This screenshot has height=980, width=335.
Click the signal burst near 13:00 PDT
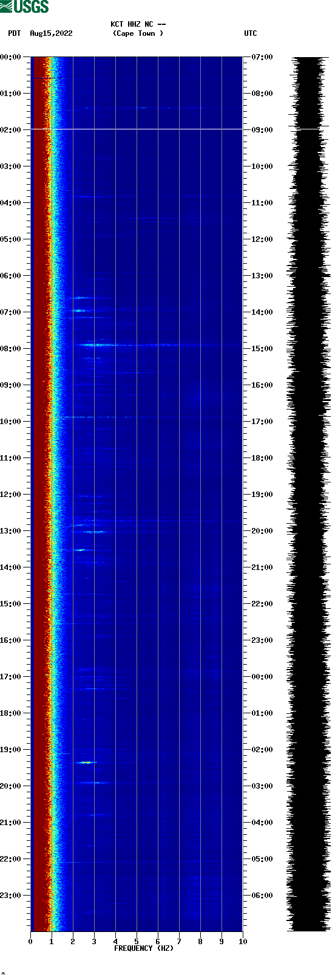point(95,532)
